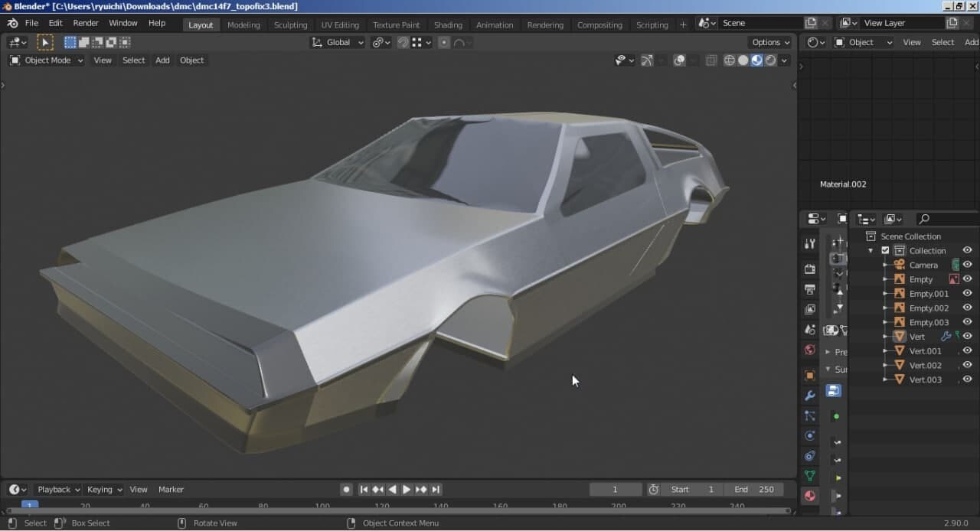Click the outliner search field
The height and width of the screenshot is (531, 980).
click(948, 220)
